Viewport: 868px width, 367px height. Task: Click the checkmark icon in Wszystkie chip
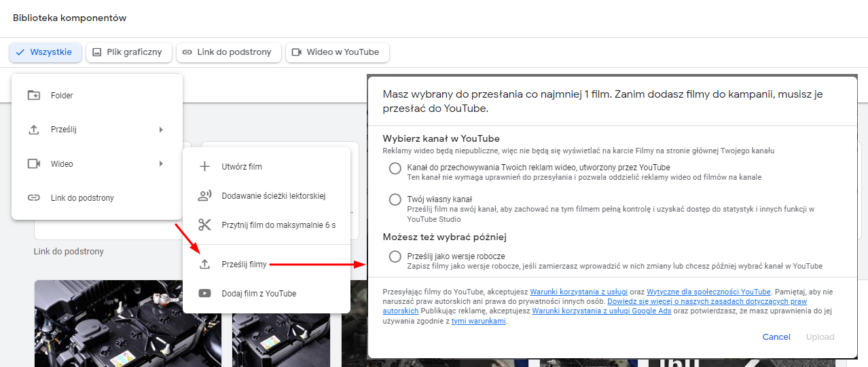[20, 52]
